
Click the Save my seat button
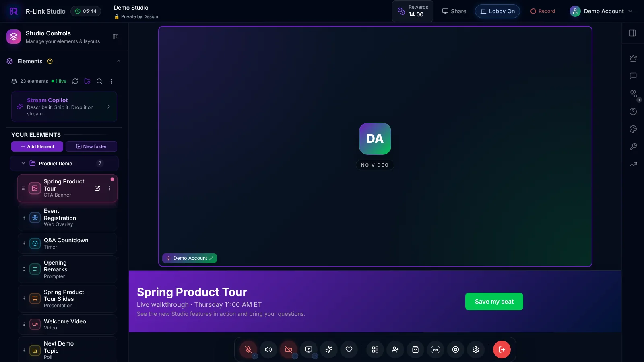coord(494,302)
